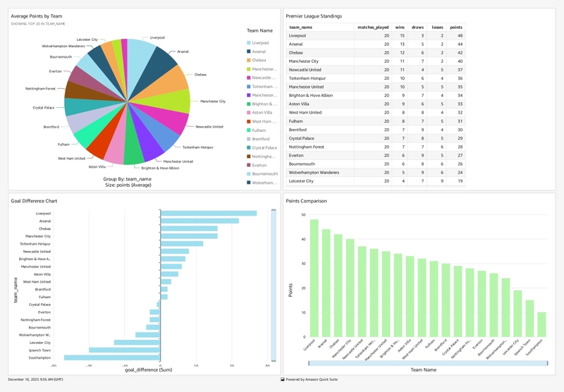The image size is (564, 392).
Task: Select the Aston Villa legend entry
Action: click(259, 113)
